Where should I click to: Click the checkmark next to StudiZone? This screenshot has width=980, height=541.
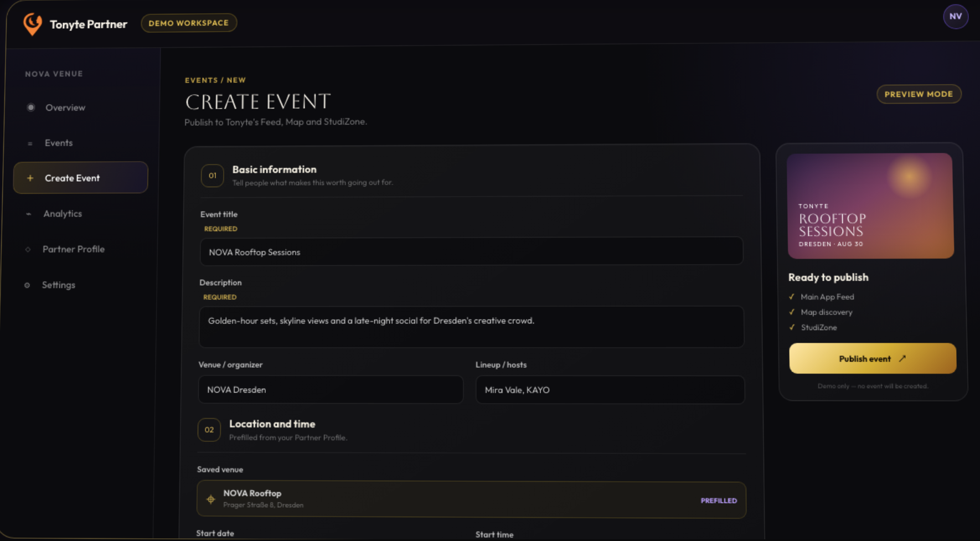tap(792, 327)
